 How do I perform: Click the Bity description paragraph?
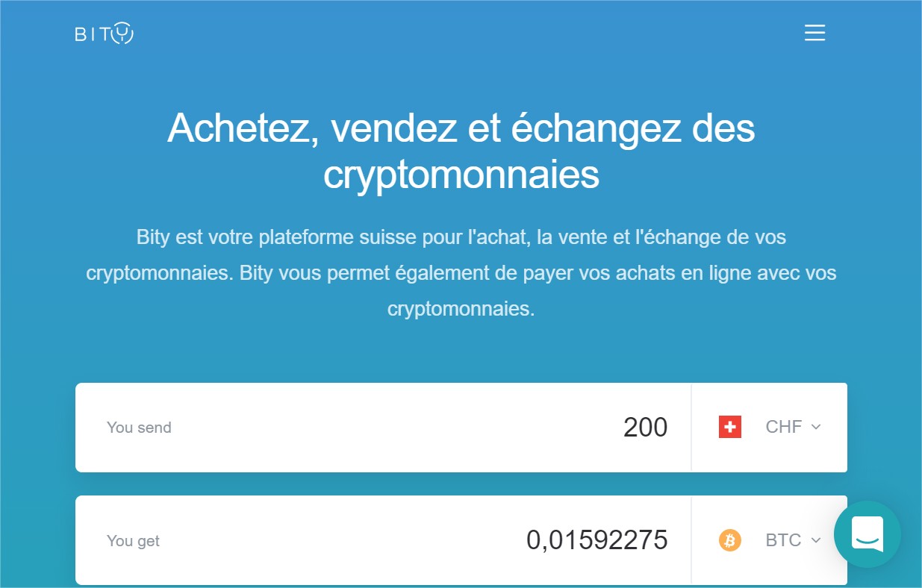[461, 273]
